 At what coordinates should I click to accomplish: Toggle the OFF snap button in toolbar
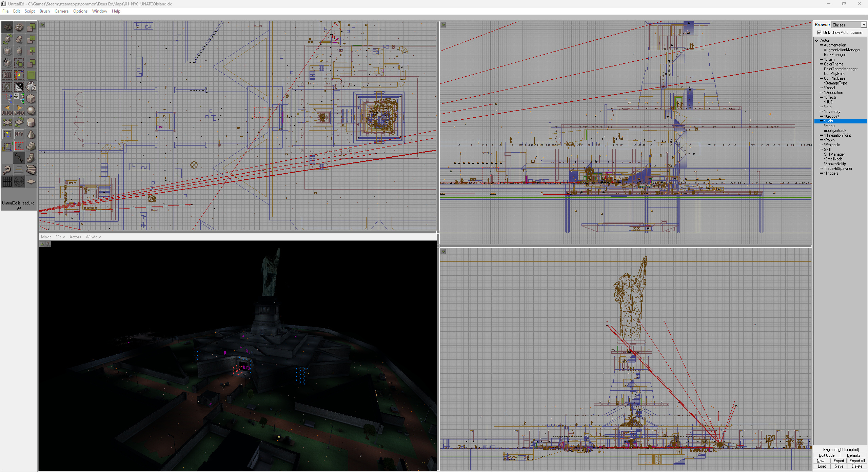point(19,134)
